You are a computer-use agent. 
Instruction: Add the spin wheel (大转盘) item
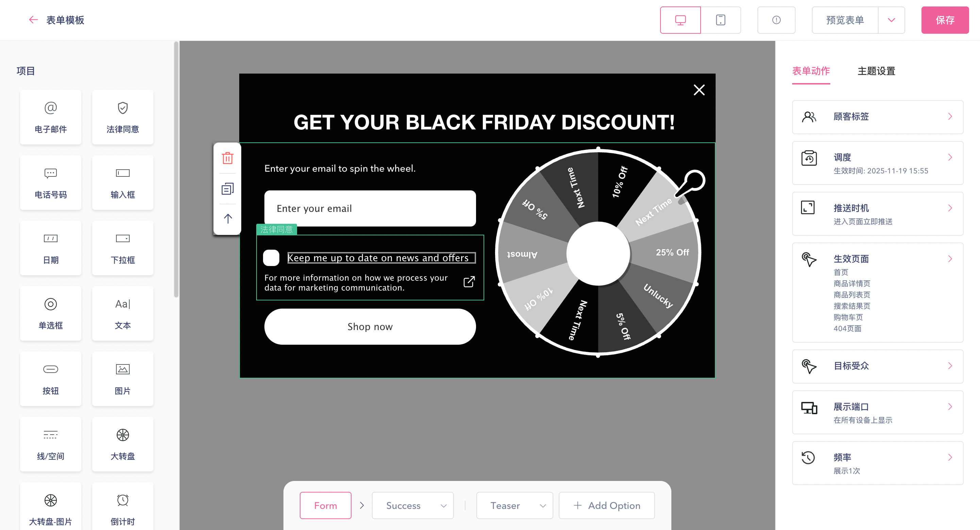pos(122,443)
